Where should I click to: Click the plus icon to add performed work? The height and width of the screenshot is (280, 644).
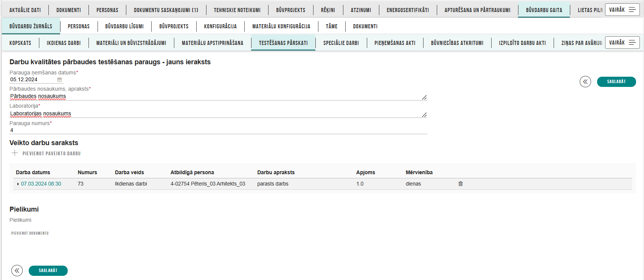coord(15,153)
